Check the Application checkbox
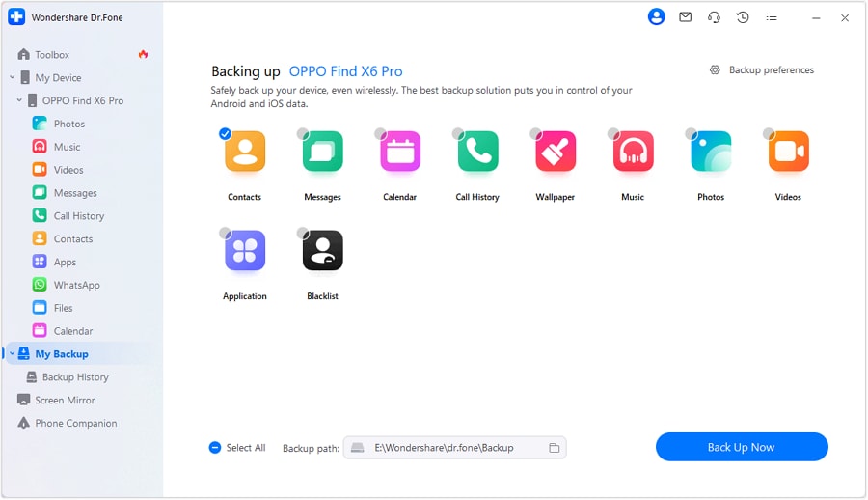Screen dimensions: 868x500 [225, 233]
